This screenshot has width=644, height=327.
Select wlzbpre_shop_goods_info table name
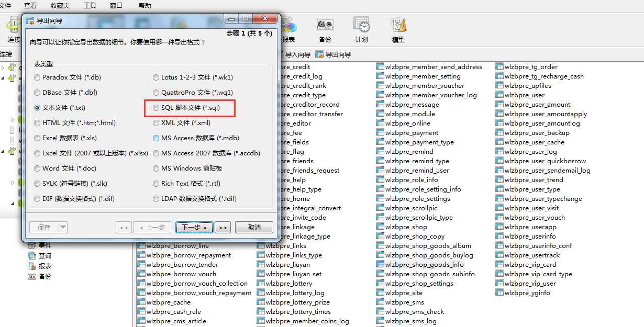coord(425,265)
